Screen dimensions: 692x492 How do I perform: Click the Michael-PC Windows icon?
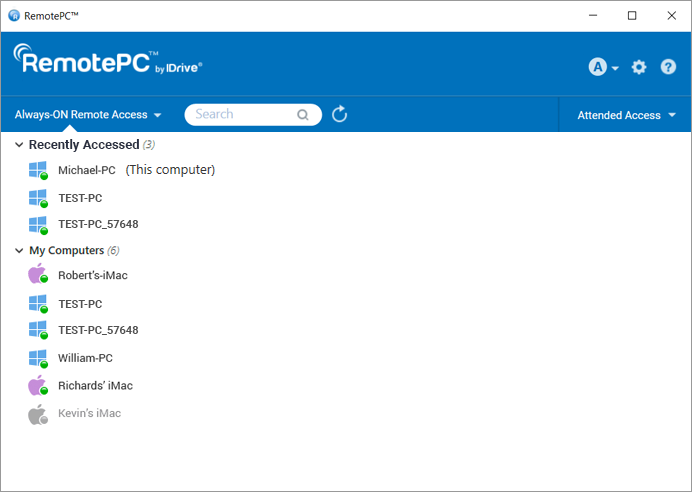point(38,170)
